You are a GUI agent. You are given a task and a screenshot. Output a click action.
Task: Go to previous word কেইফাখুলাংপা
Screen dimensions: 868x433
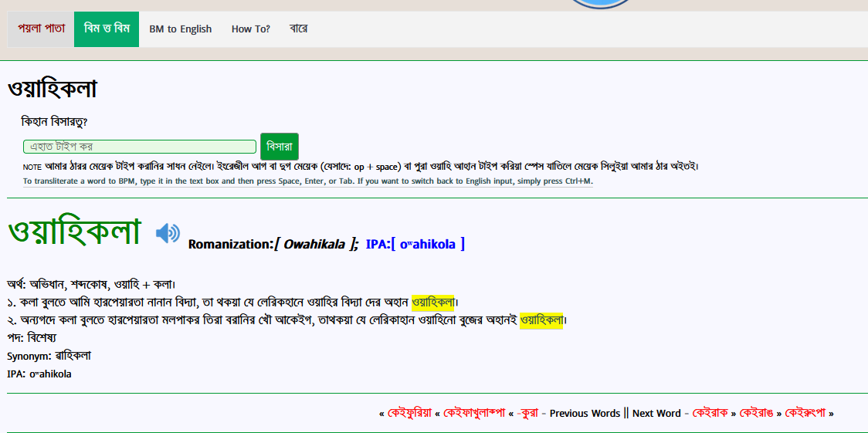point(475,413)
